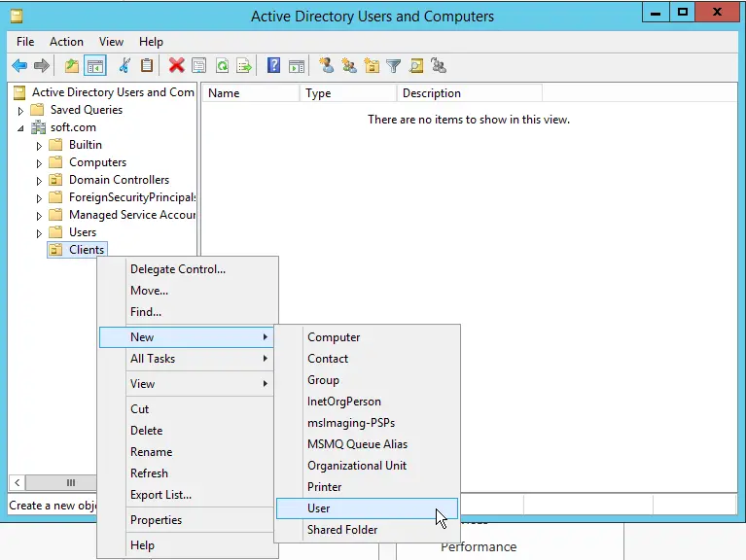This screenshot has height=560, width=746.
Task: Click the up one level folder icon
Action: [71, 66]
